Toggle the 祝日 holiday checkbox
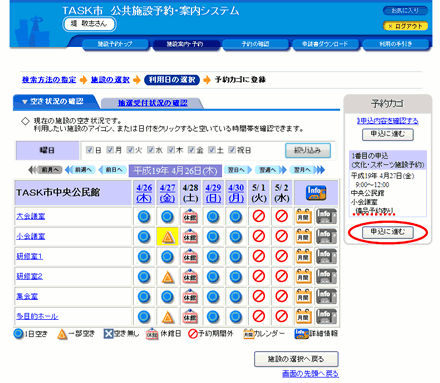This screenshot has width=440, height=383. pyautogui.click(x=232, y=150)
